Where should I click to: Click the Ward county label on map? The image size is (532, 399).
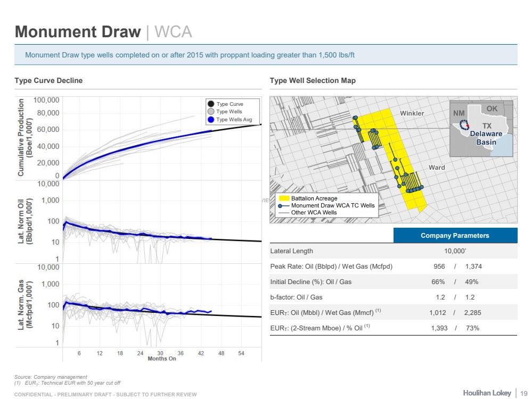click(x=437, y=168)
